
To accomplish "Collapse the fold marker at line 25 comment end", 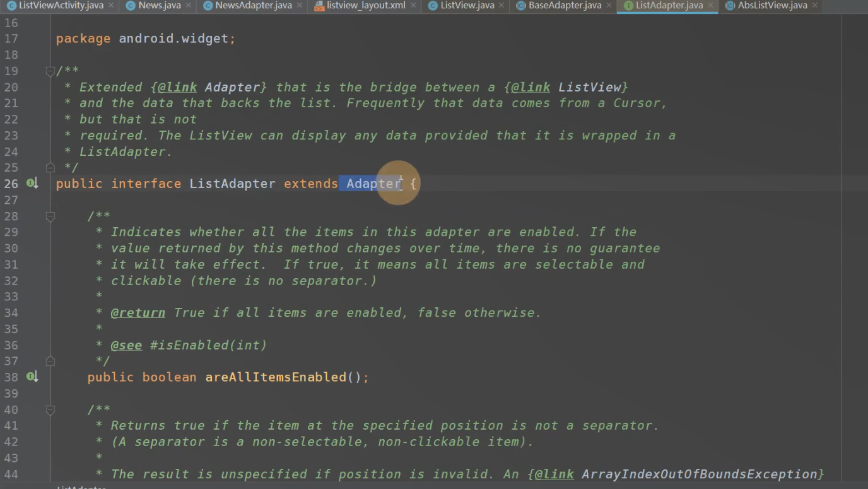I will pyautogui.click(x=50, y=168).
